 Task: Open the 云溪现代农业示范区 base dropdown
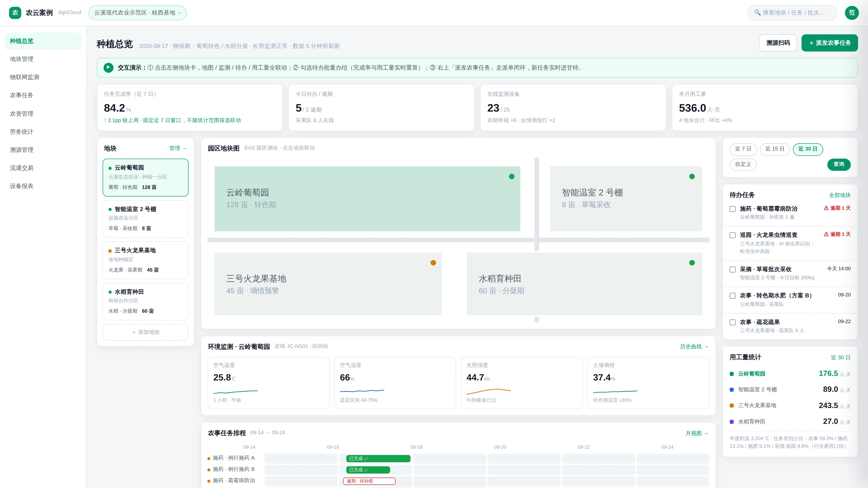(137, 13)
